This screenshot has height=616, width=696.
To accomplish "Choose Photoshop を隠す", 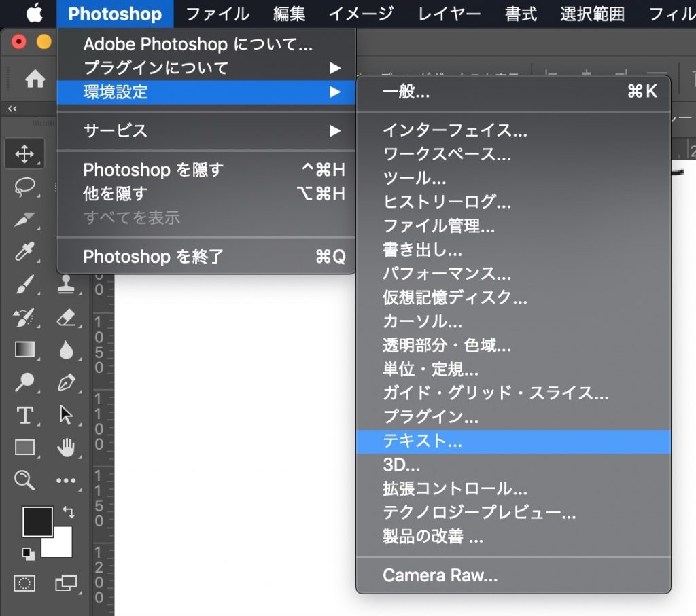I will pyautogui.click(x=207, y=169).
